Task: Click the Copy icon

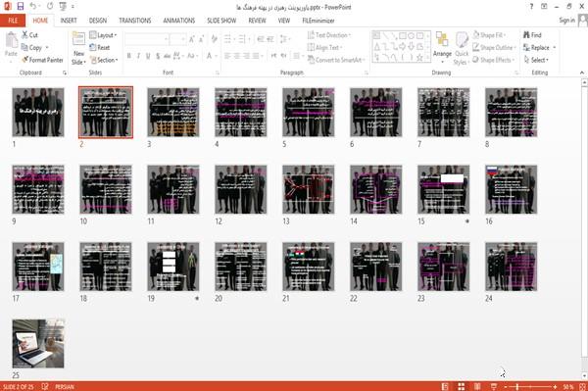Action: point(24,47)
